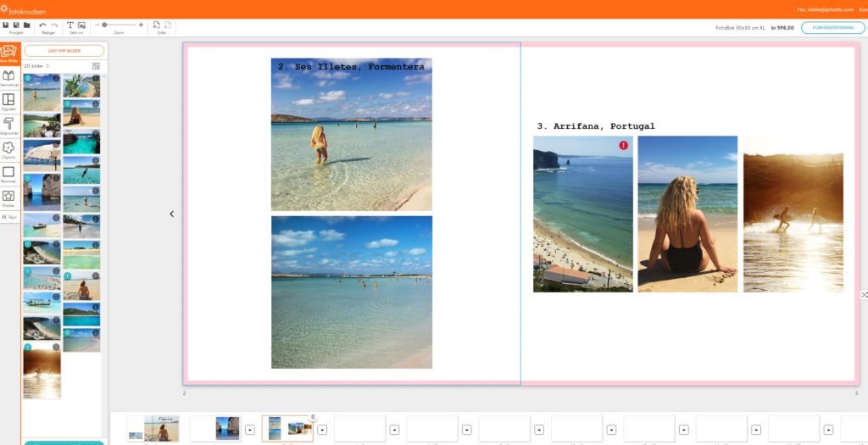Screen dimensions: 868x445
Task: Remove pages using the greyed Sider icon
Action: coord(167,25)
